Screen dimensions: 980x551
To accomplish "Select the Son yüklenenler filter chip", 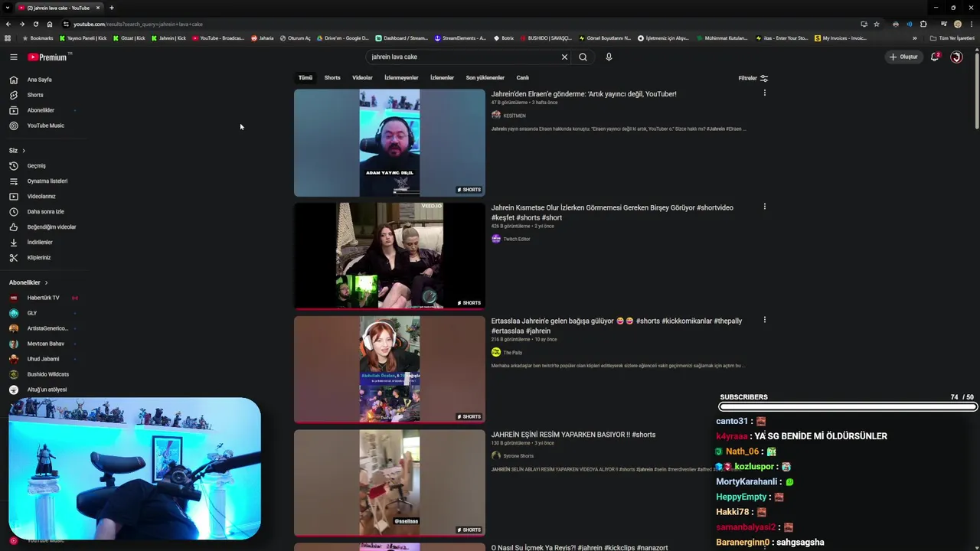I will 485,77.
